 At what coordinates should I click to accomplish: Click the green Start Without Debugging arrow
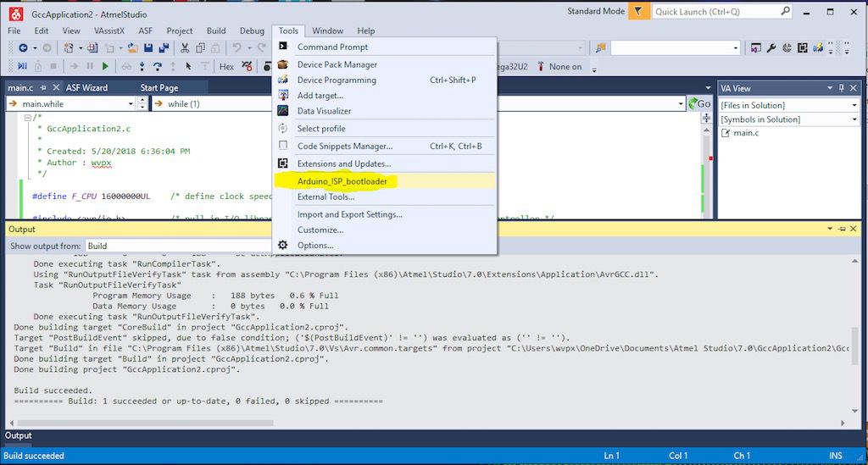pos(105,66)
